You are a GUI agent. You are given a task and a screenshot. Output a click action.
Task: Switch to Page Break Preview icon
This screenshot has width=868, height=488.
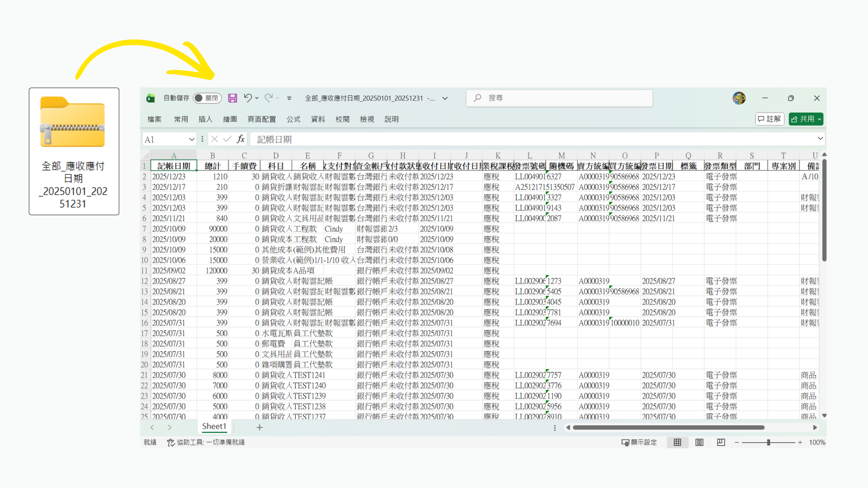point(721,442)
